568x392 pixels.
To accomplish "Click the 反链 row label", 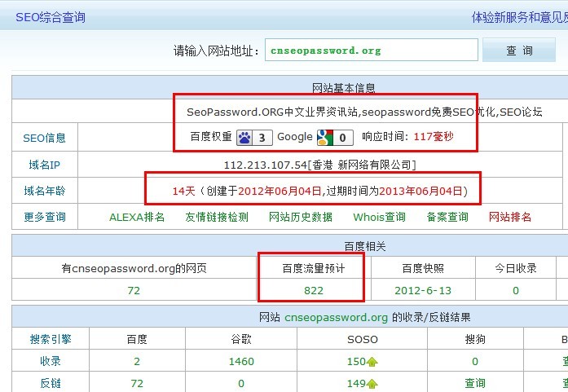I will pos(51,384).
